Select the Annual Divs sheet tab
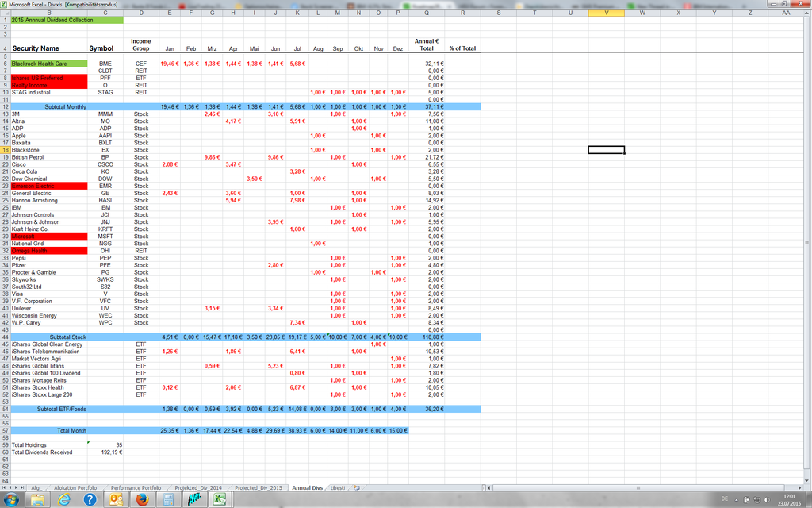This screenshot has height=508, width=812. pos(307,488)
